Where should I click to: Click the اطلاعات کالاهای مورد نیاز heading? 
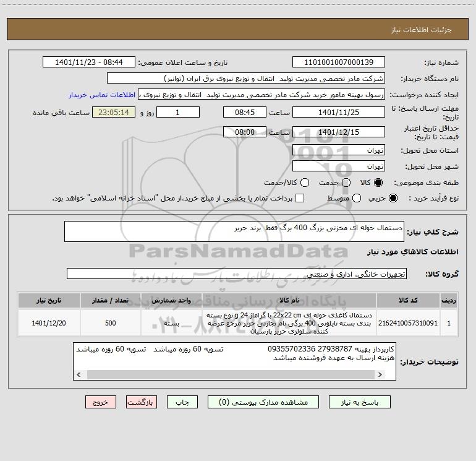pyautogui.click(x=413, y=252)
